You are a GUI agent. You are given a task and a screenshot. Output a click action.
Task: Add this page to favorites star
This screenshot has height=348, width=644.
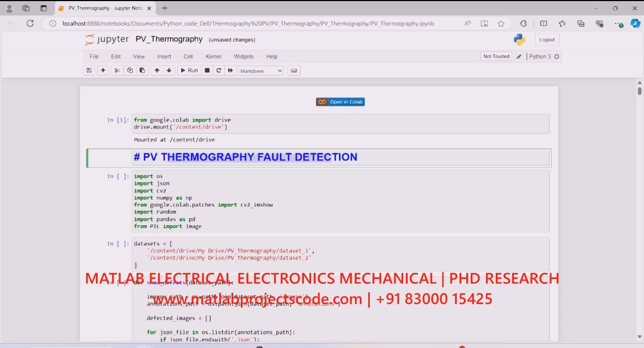[x=501, y=24]
